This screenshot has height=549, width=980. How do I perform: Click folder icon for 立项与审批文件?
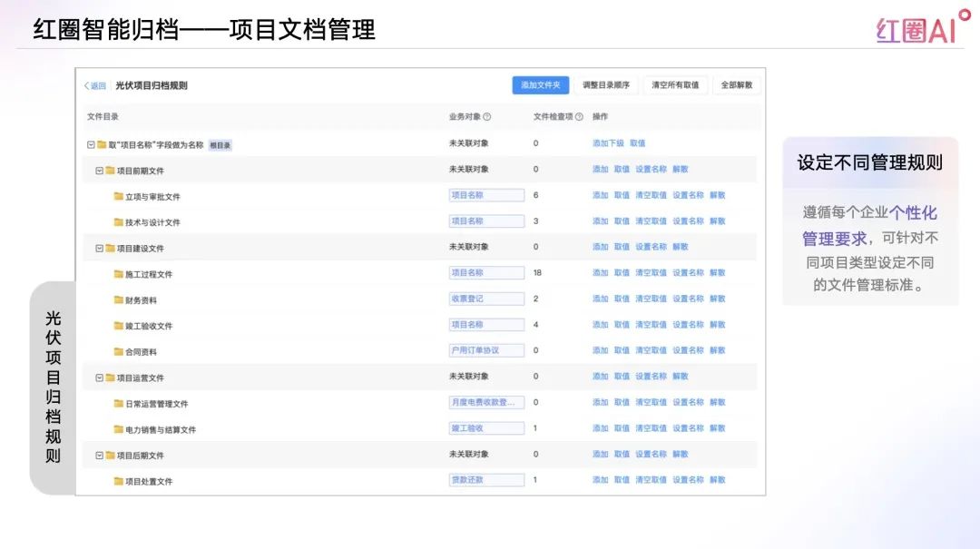118,196
